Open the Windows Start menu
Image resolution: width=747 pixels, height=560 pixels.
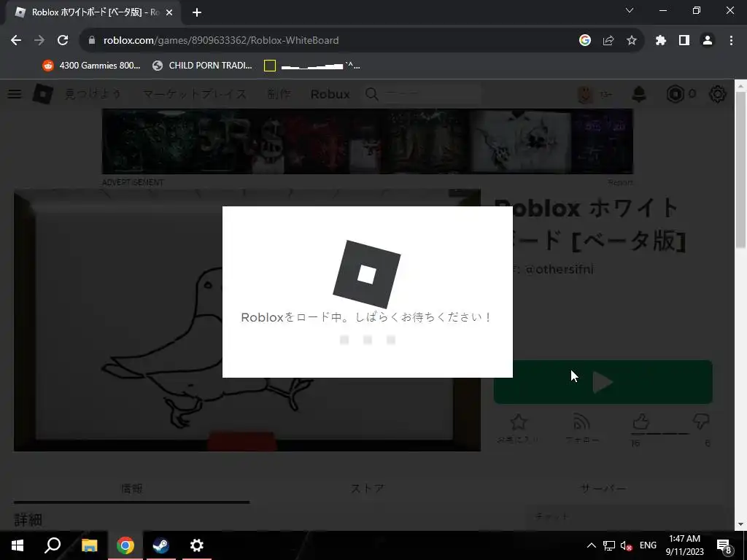(x=18, y=545)
